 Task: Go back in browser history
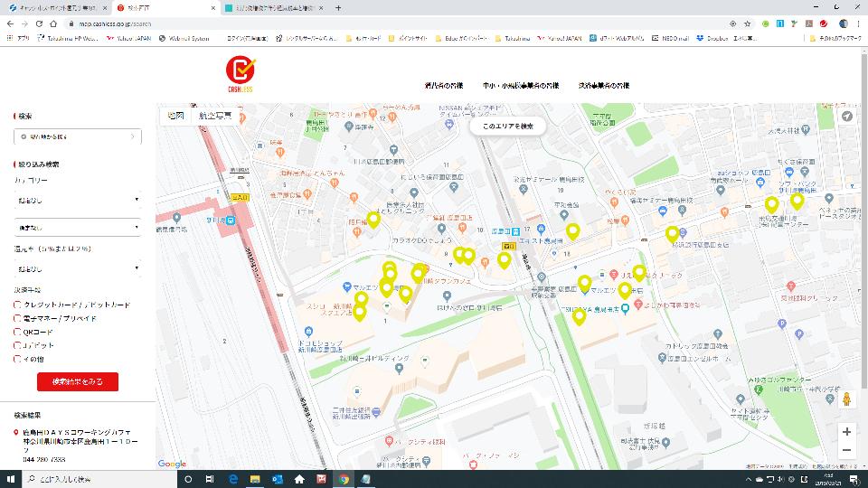click(x=10, y=23)
